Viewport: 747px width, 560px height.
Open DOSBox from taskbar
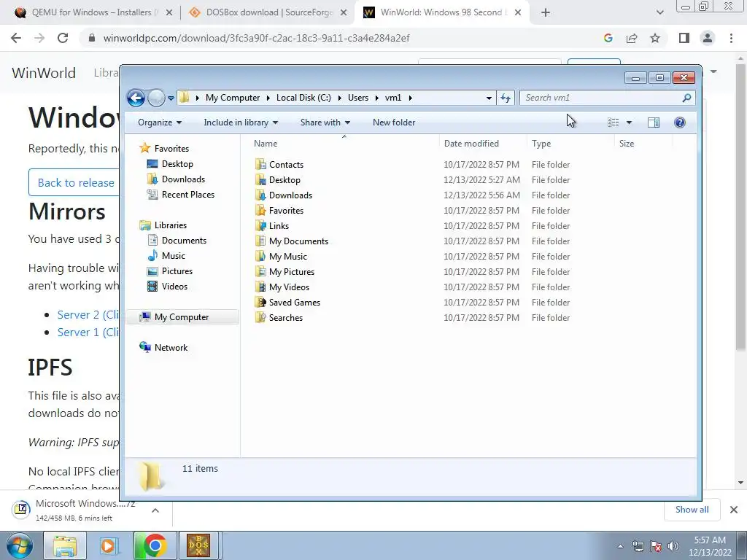click(198, 545)
